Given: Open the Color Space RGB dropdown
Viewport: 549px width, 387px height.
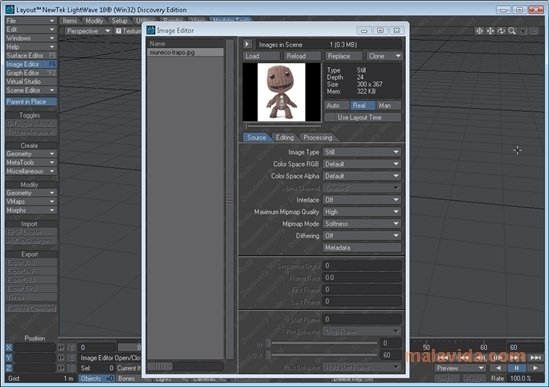Looking at the screenshot, I should coord(362,164).
